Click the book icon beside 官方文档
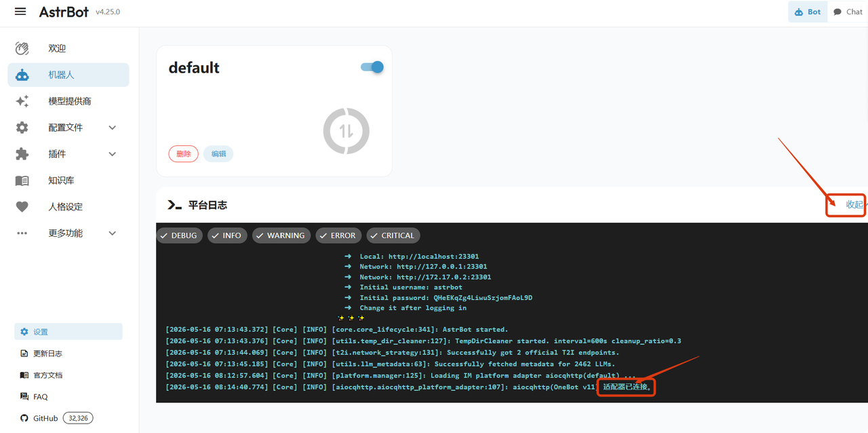The height and width of the screenshot is (433, 868). coord(24,375)
